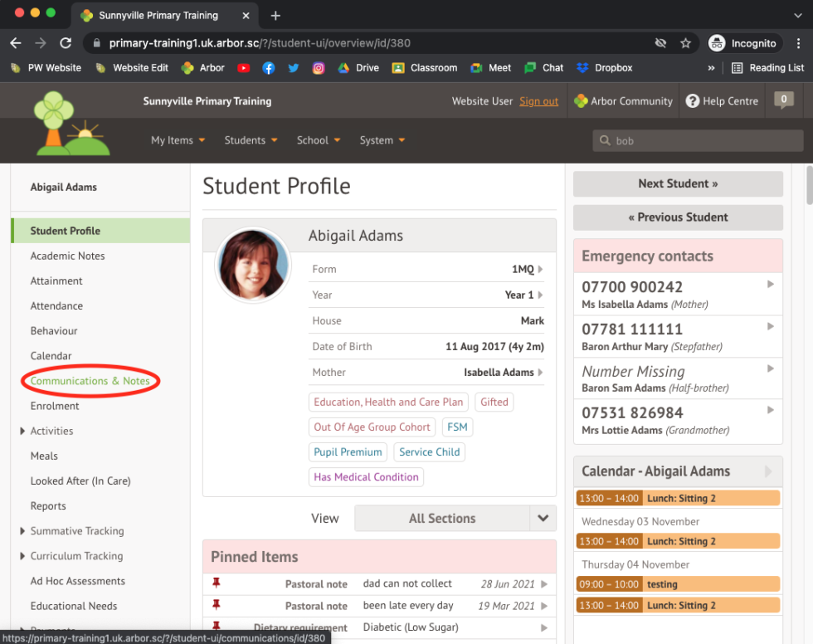Go to the Next Student
This screenshot has height=644, width=813.
678,183
